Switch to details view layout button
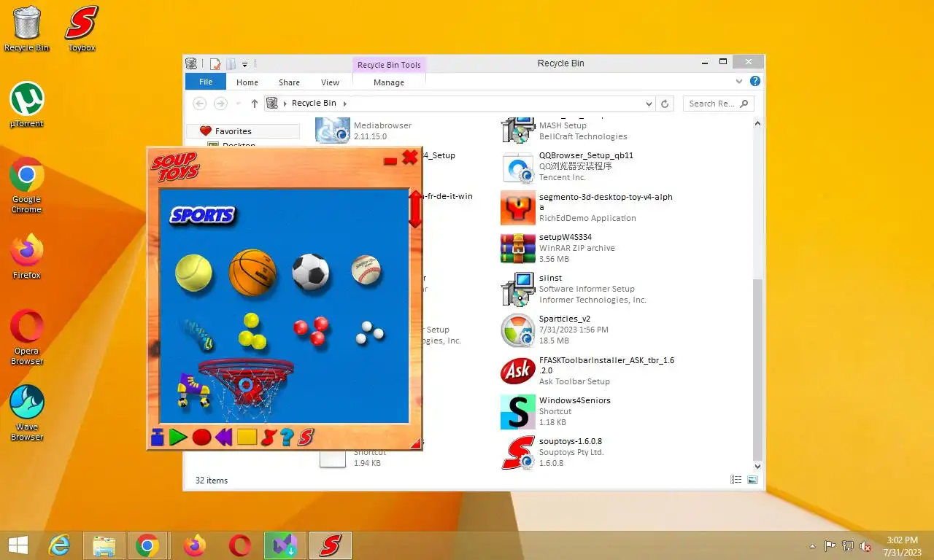 click(x=736, y=480)
